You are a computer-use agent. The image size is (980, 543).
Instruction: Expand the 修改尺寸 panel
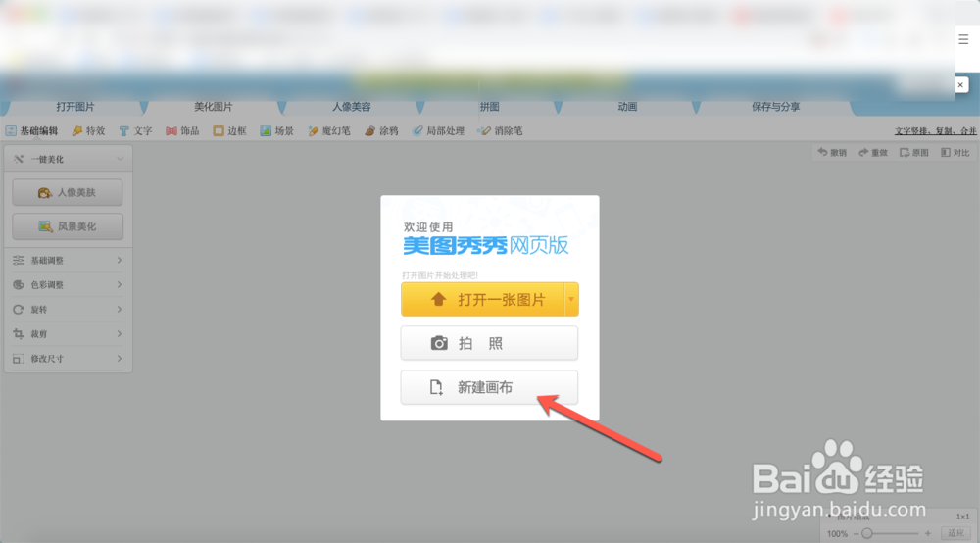point(69,359)
